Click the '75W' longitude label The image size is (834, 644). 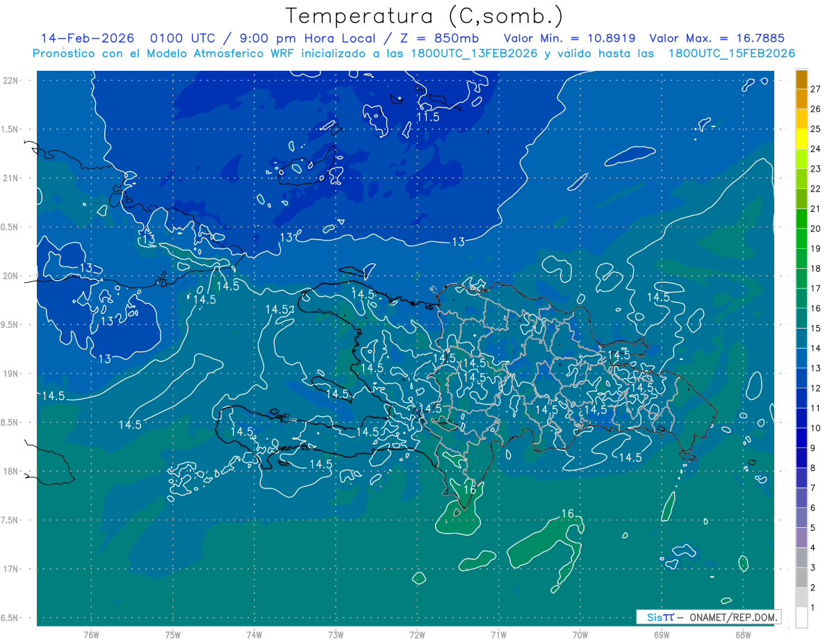(173, 635)
